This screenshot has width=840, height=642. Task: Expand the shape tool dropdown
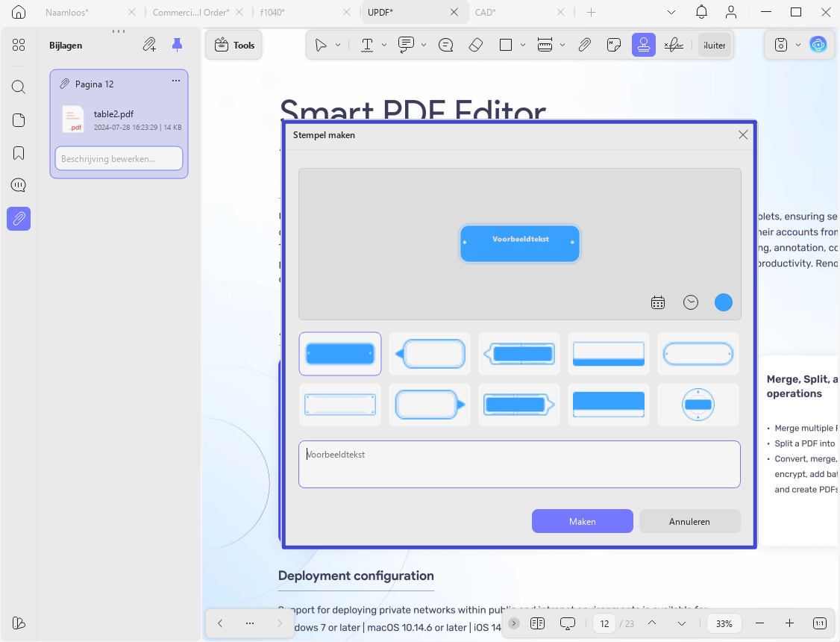pyautogui.click(x=523, y=45)
